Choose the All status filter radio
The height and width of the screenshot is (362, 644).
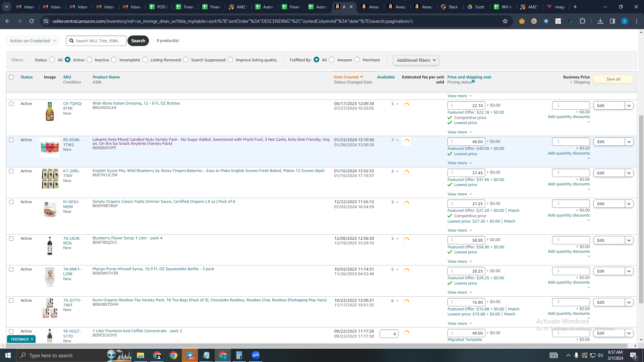tap(52, 60)
